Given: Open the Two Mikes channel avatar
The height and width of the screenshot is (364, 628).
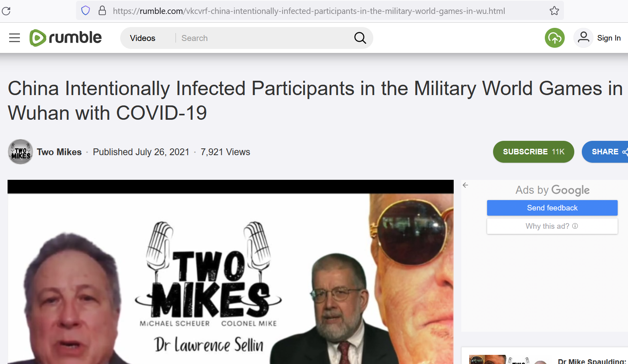Looking at the screenshot, I should click(x=20, y=152).
